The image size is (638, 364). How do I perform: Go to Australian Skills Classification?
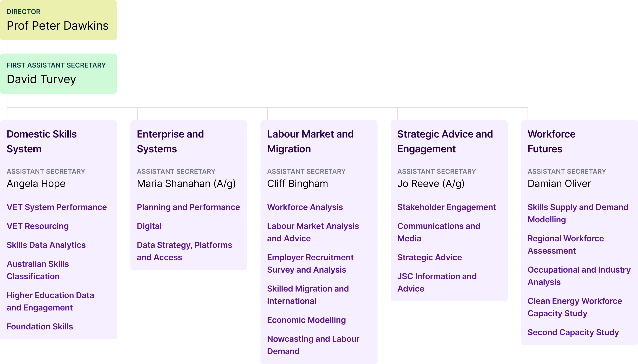click(x=38, y=270)
